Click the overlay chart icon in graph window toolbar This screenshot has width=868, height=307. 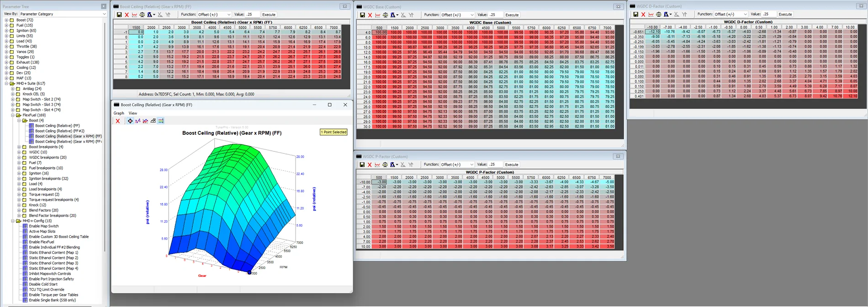coord(145,121)
